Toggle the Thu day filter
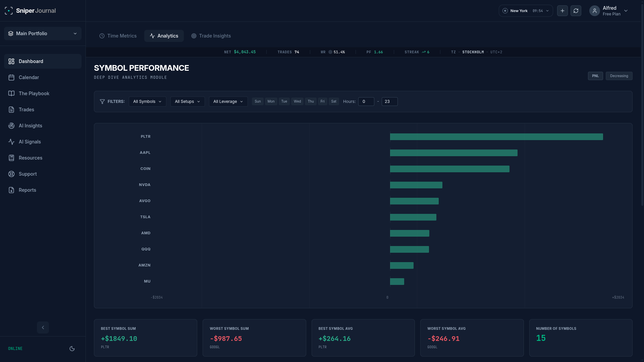Screen dimensions: 644x362 click(311, 101)
